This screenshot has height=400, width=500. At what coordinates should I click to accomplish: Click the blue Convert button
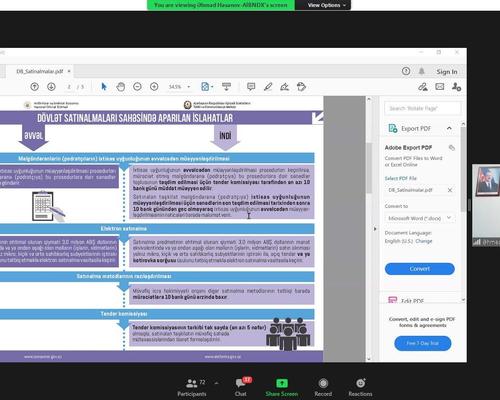pyautogui.click(x=420, y=269)
